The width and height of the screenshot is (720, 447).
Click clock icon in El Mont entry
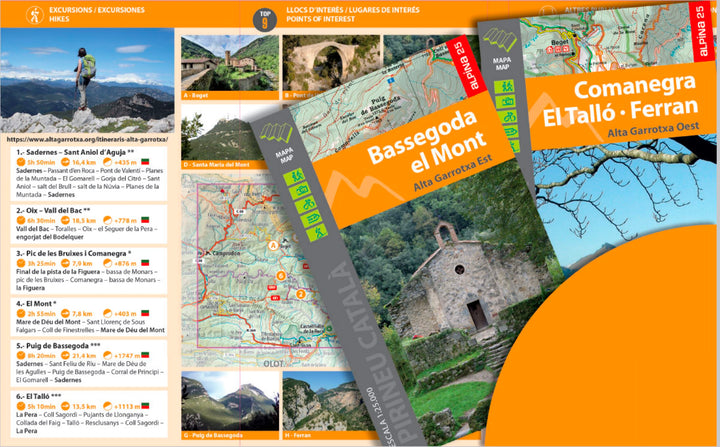tap(21, 313)
